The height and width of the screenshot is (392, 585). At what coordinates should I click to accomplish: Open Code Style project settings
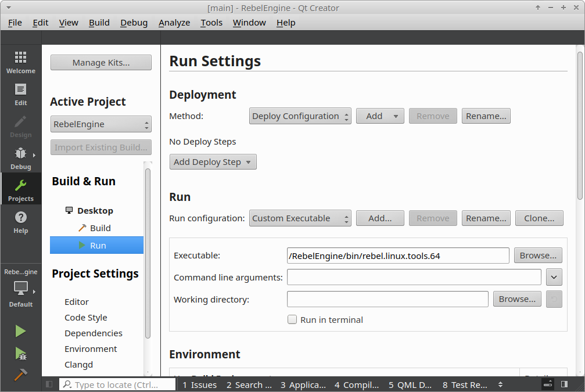pos(86,318)
